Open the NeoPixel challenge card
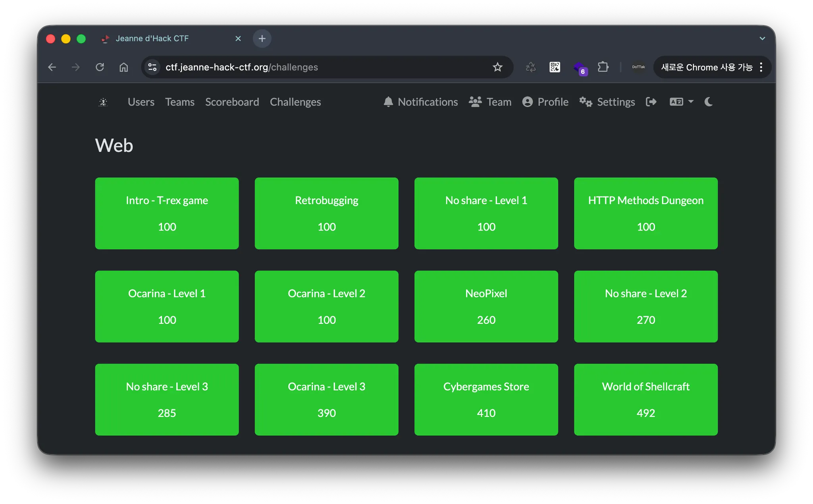This screenshot has width=813, height=504. click(x=486, y=306)
